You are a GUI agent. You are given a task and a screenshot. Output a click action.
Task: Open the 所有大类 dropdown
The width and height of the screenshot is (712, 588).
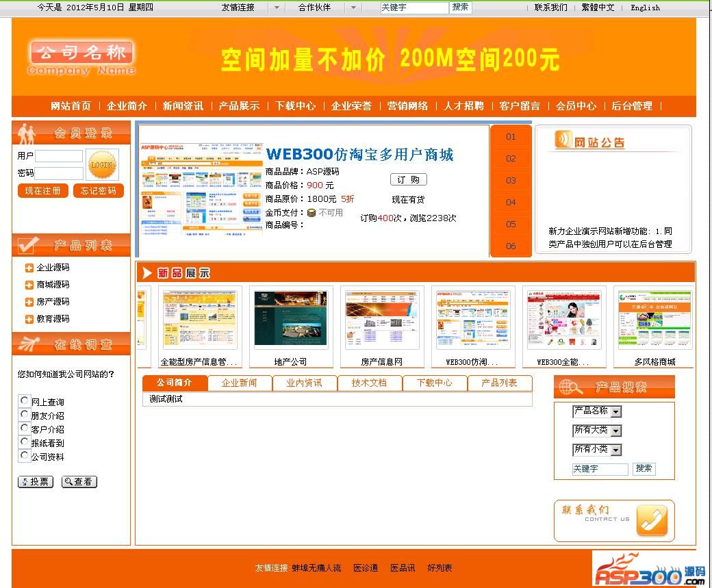[x=597, y=431]
